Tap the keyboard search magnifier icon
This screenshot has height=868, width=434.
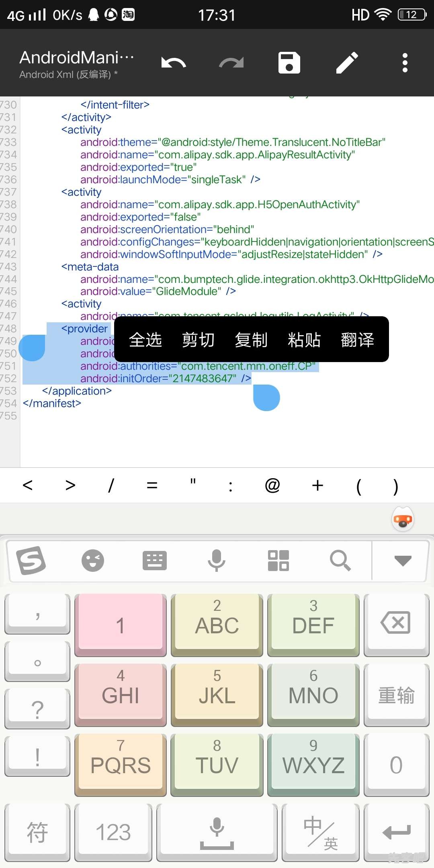point(340,561)
